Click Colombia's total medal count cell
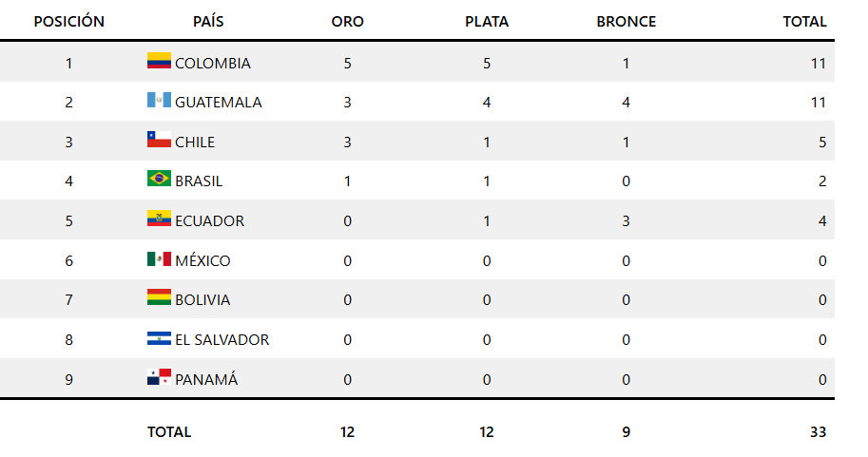Viewport: 868px width, 457px height. [x=818, y=64]
